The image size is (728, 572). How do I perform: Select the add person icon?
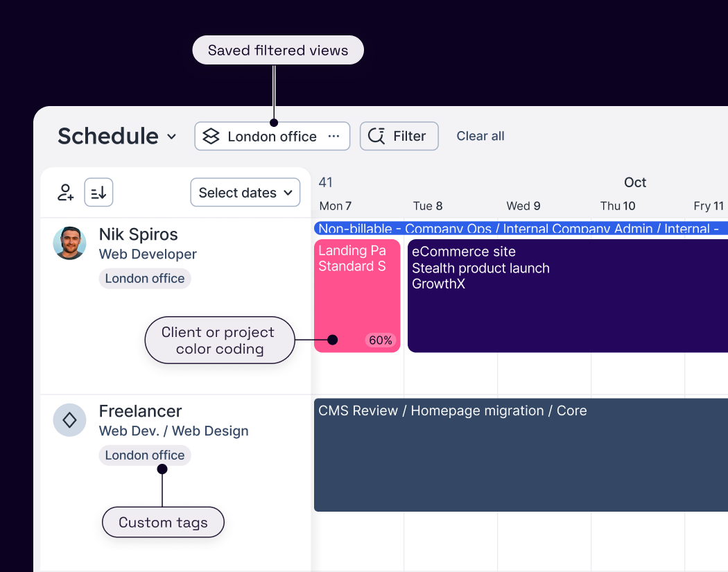click(x=64, y=192)
